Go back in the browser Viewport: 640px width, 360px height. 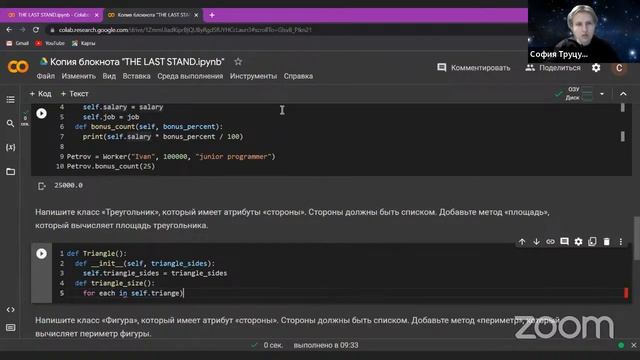coord(9,30)
